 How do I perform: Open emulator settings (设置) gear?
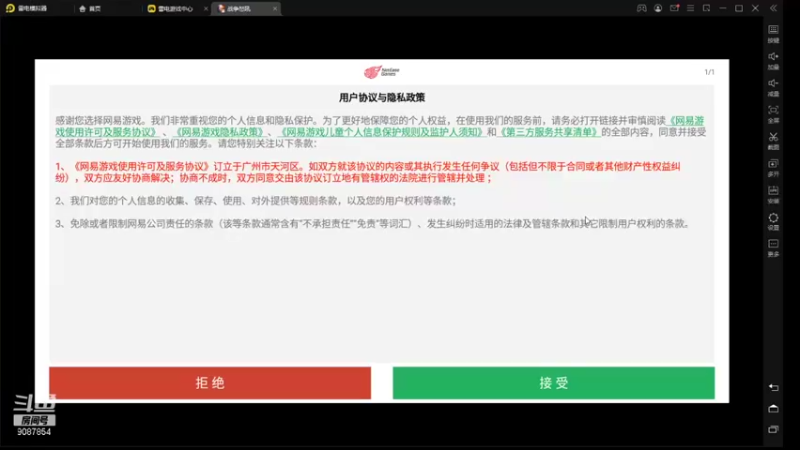click(x=773, y=221)
